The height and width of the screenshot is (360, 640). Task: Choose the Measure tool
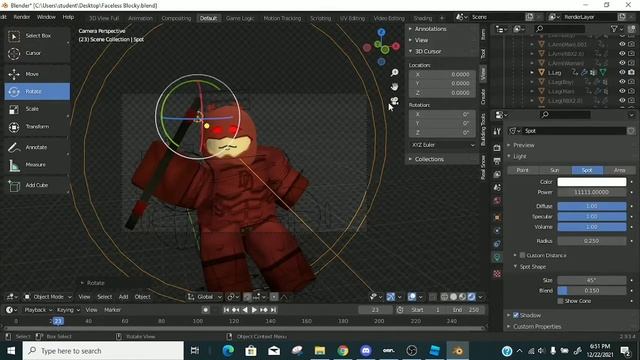coord(37,164)
